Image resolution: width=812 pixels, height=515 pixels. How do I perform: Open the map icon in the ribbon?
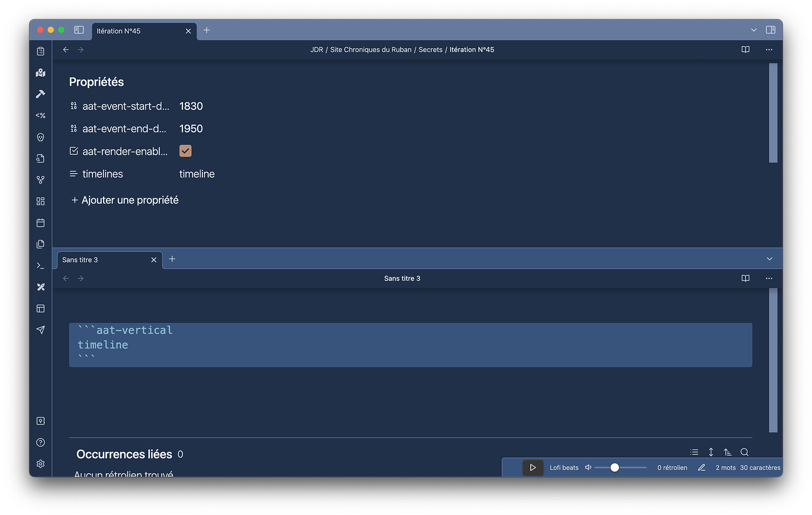click(x=41, y=73)
